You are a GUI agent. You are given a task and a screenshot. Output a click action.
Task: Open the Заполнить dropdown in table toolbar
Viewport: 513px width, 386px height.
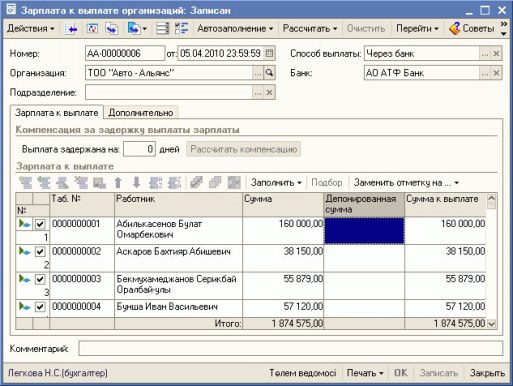click(276, 183)
